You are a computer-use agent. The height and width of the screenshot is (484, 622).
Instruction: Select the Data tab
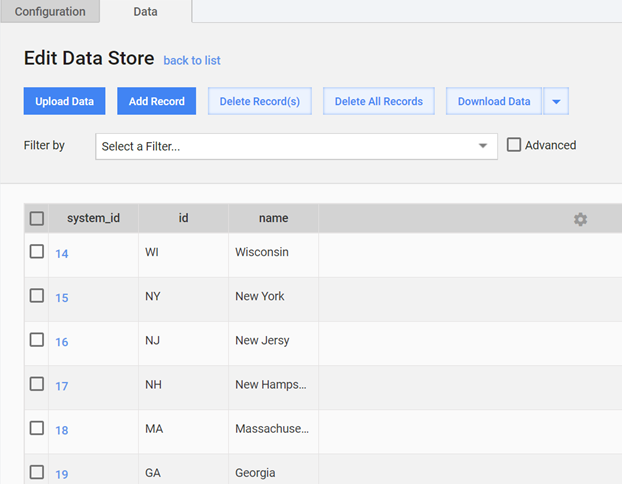click(x=145, y=12)
